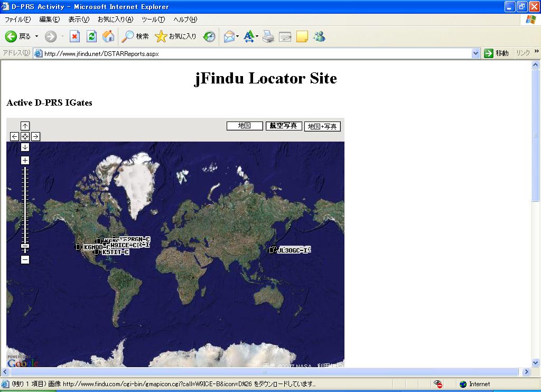Click the status bar privacy report icon

438,384
